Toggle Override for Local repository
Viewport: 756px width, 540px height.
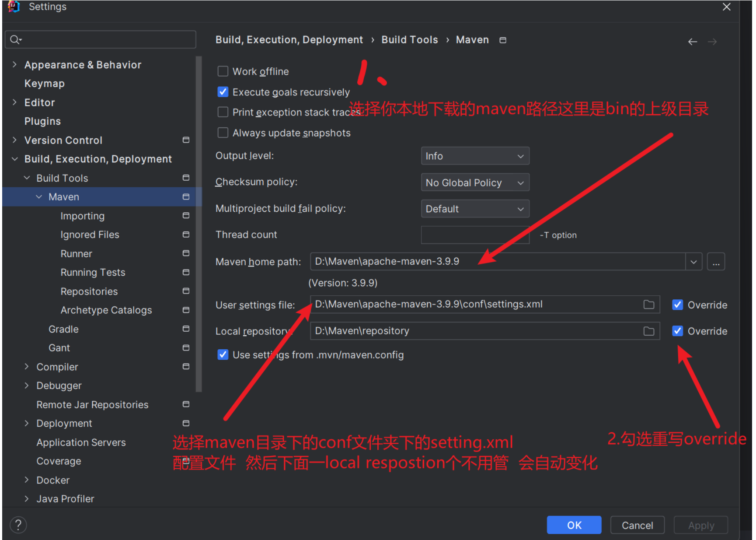[x=677, y=331]
